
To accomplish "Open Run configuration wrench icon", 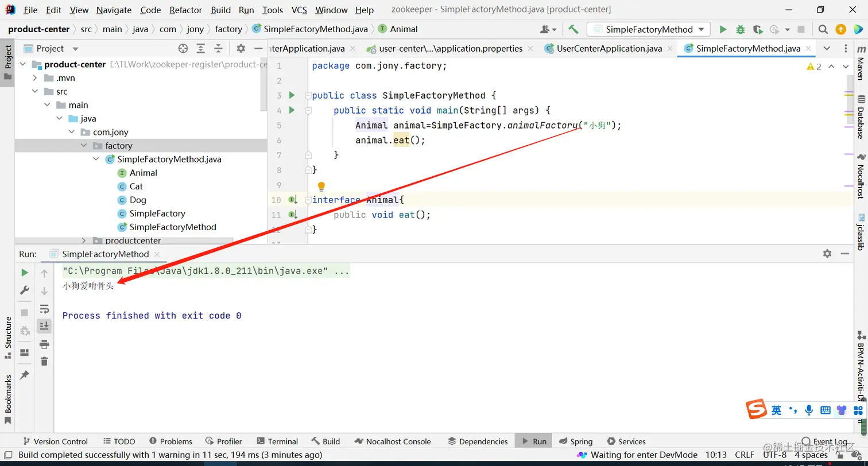I will pos(25,290).
